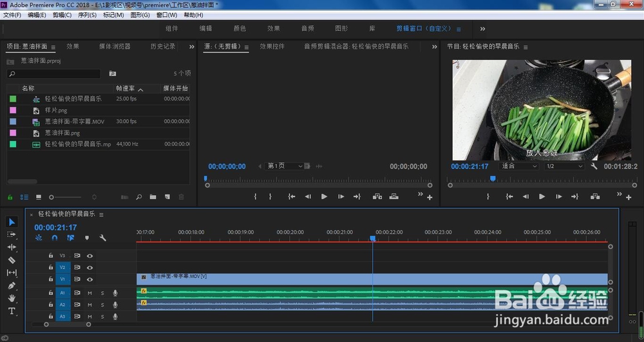
Task: Lock video track V1
Action: pos(50,279)
